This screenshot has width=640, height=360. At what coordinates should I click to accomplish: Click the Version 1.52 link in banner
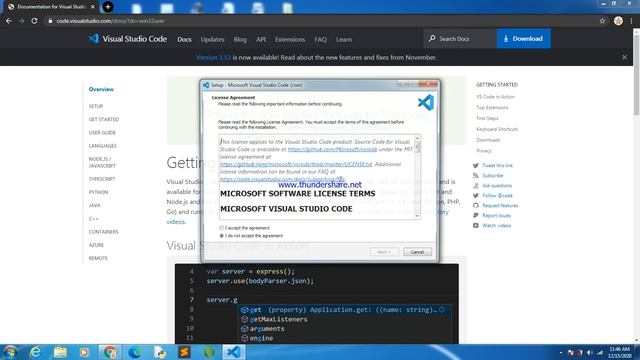[213, 58]
